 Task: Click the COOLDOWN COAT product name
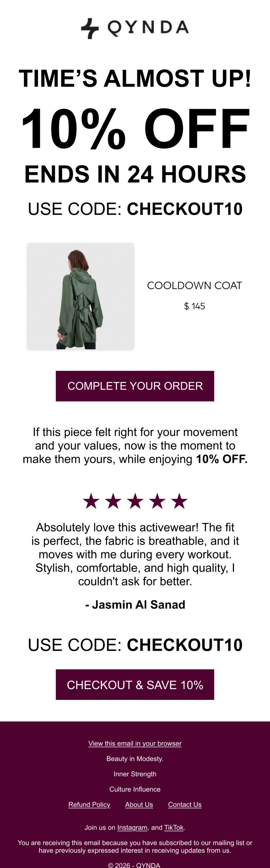[194, 285]
